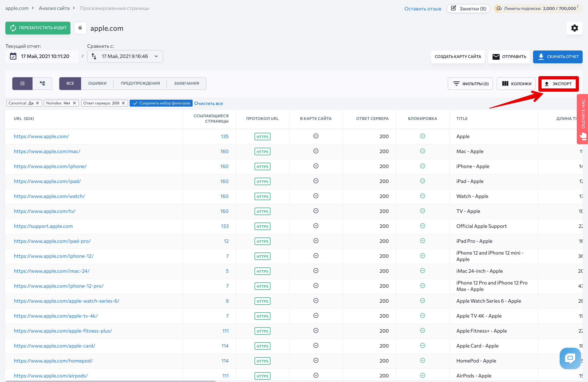Select the Замечания tab
Screen dimensions: 588x382
coord(186,84)
